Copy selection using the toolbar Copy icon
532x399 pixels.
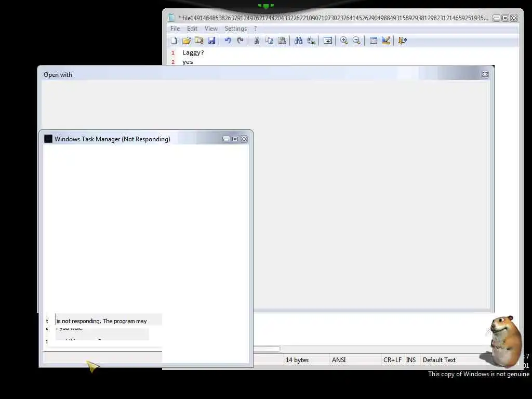pyautogui.click(x=270, y=41)
